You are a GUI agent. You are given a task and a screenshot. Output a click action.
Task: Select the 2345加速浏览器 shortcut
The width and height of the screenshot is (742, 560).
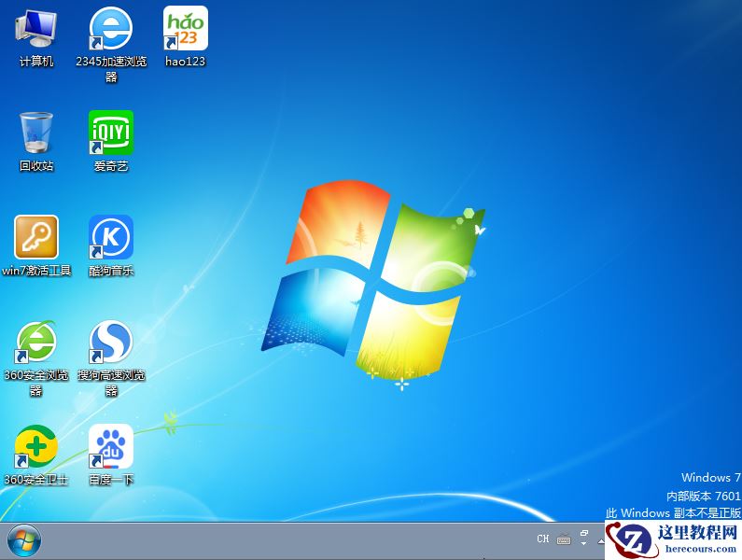(x=111, y=45)
